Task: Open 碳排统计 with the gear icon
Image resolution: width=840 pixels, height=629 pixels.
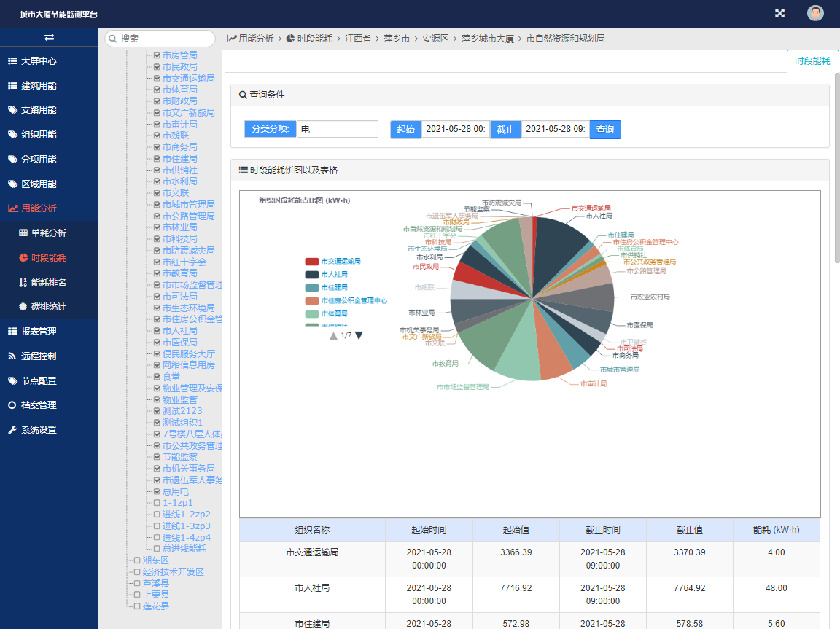Action: pos(23,307)
